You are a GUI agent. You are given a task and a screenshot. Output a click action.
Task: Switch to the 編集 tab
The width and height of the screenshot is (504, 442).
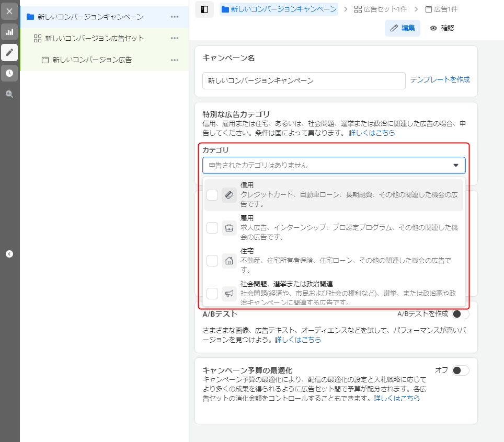click(402, 28)
